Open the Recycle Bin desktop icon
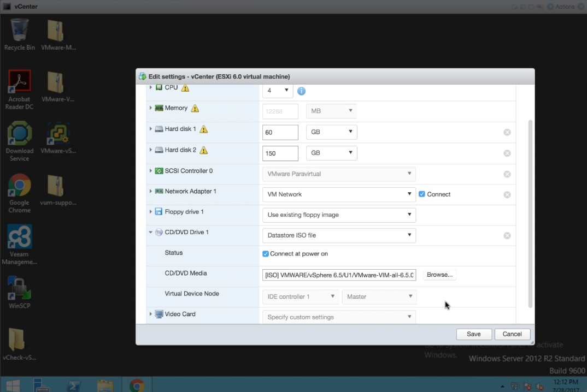Screen dimensions: 587x392 (19, 34)
